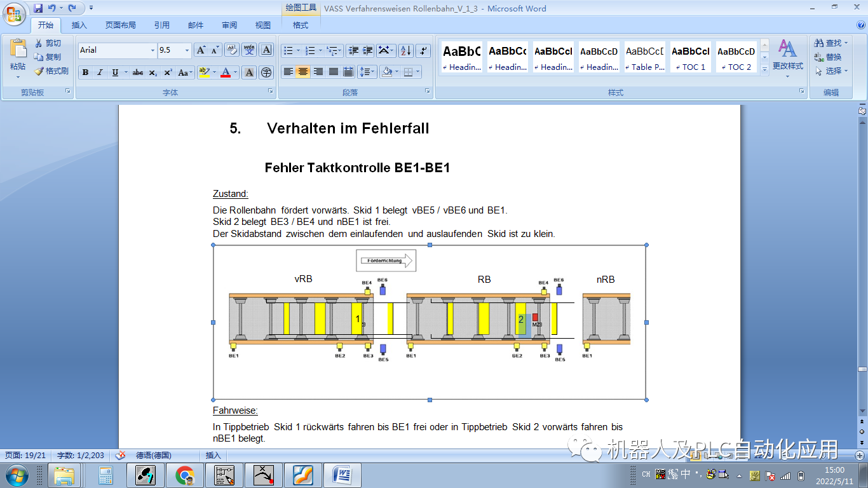Save the document from Quick Access Toolbar
Screen dimensions: 868x488
[38, 8]
